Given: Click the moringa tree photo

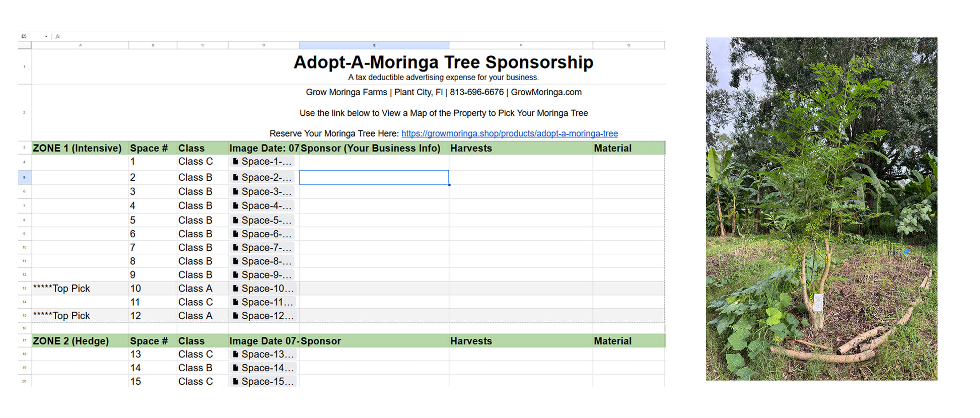Looking at the screenshot, I should pos(821,208).
